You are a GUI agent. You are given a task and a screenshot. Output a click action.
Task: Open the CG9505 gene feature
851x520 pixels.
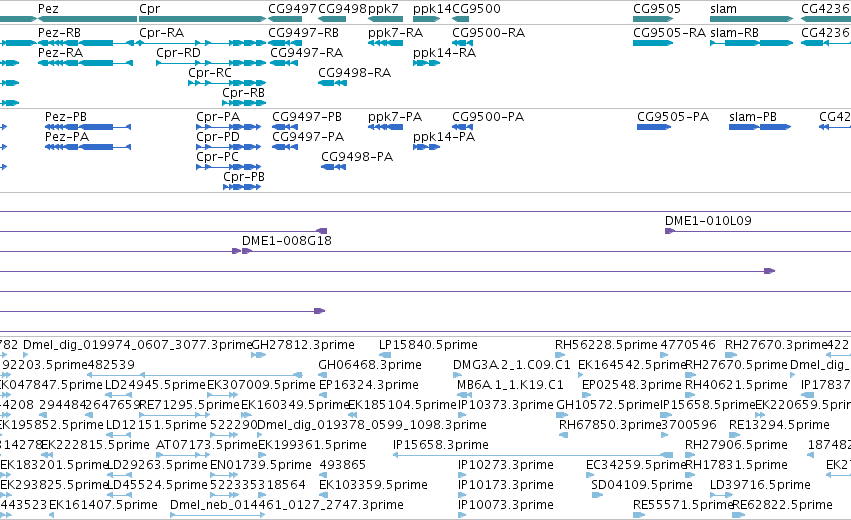pyautogui.click(x=653, y=19)
